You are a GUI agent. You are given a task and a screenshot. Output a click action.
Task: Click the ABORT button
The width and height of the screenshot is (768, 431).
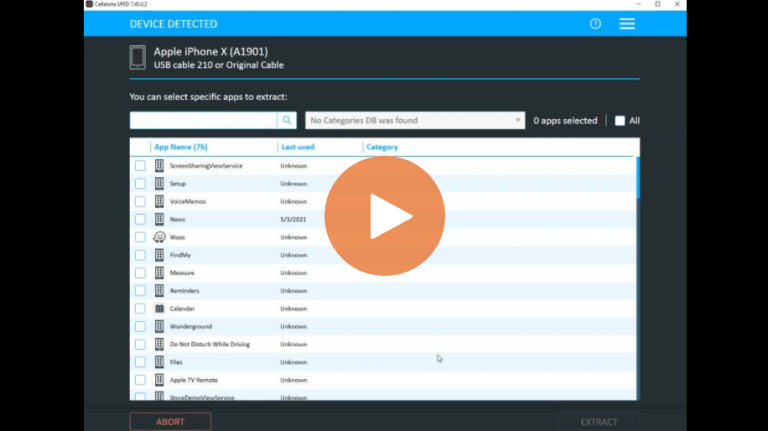coord(170,422)
